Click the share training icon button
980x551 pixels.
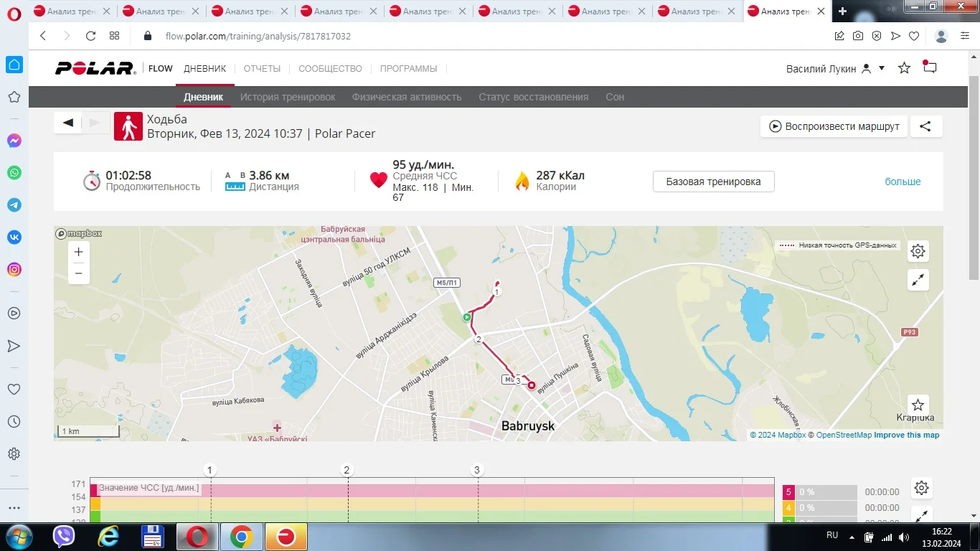pyautogui.click(x=925, y=126)
